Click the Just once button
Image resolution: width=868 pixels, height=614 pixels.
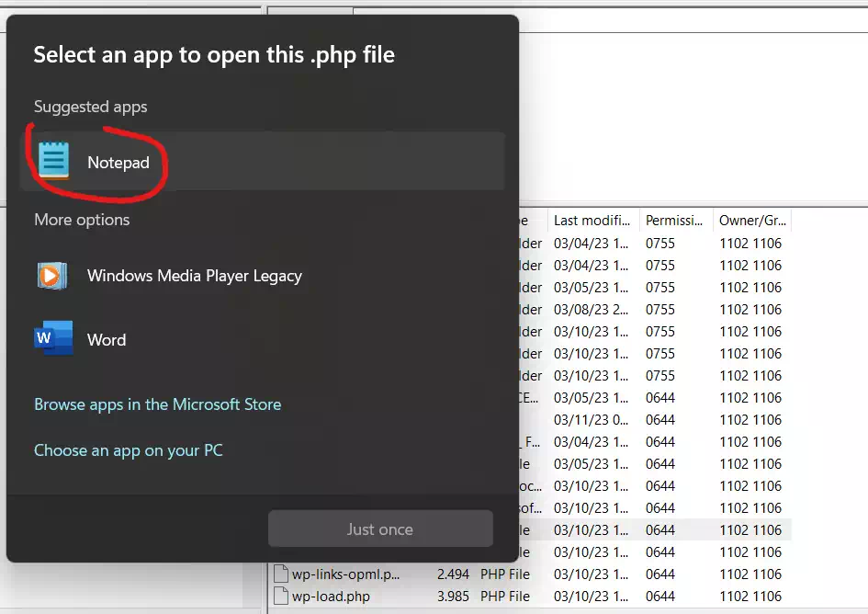click(x=380, y=529)
